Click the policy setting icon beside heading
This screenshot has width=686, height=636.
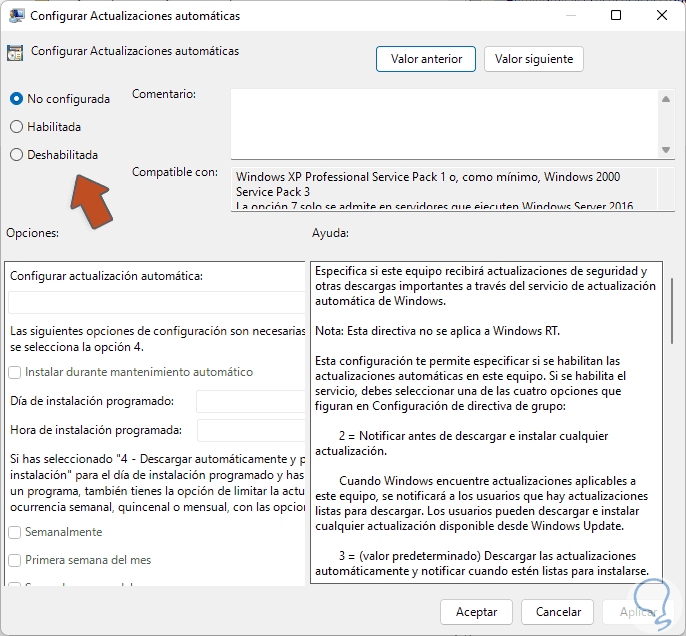(15, 52)
